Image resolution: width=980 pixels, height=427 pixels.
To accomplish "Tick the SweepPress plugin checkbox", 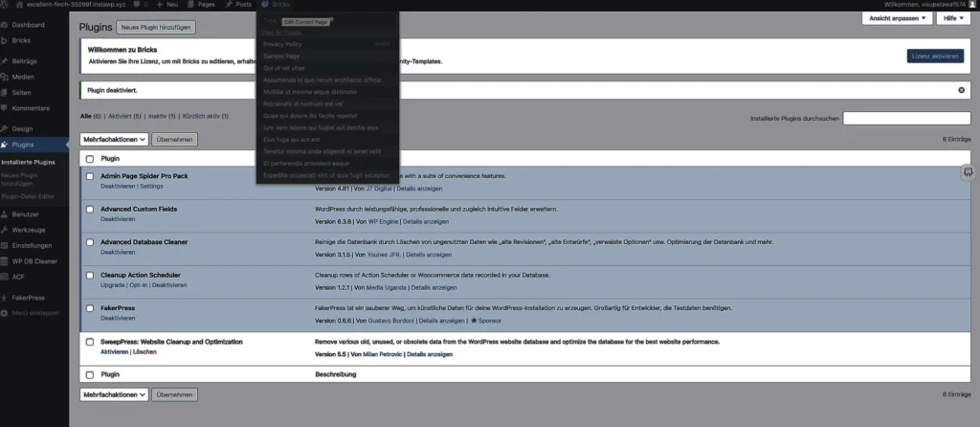I will pos(90,342).
